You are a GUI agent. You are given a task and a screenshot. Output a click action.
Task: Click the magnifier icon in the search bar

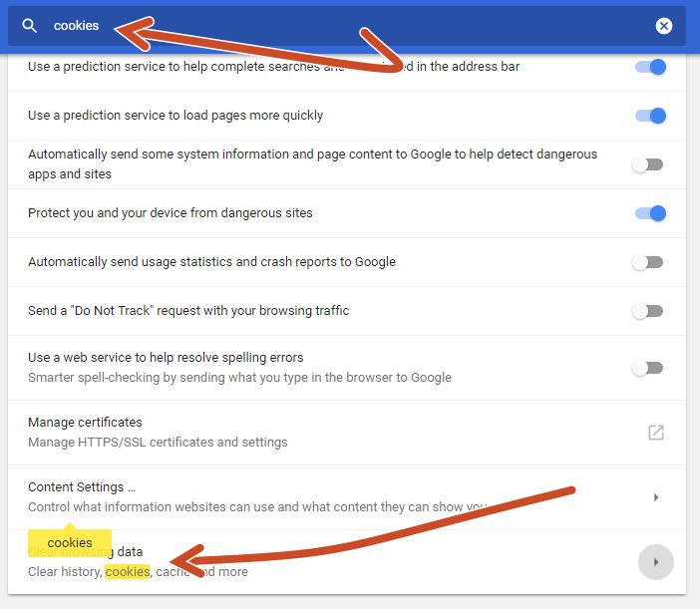tap(30, 26)
